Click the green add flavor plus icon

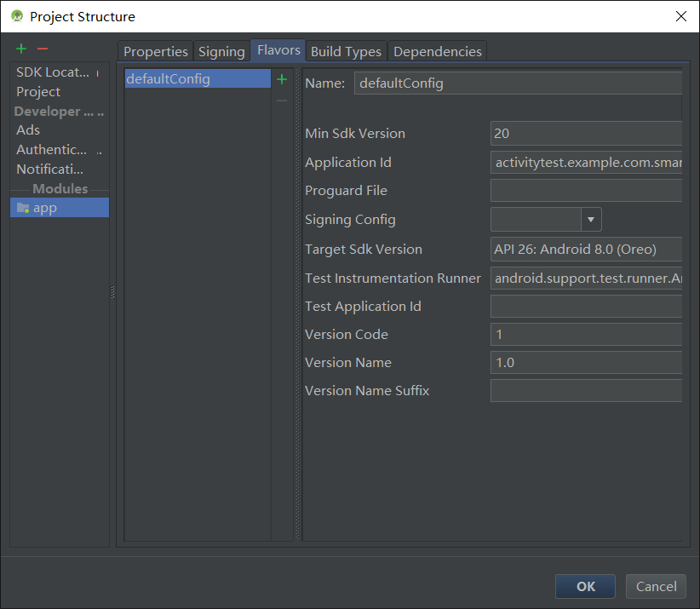tap(282, 79)
